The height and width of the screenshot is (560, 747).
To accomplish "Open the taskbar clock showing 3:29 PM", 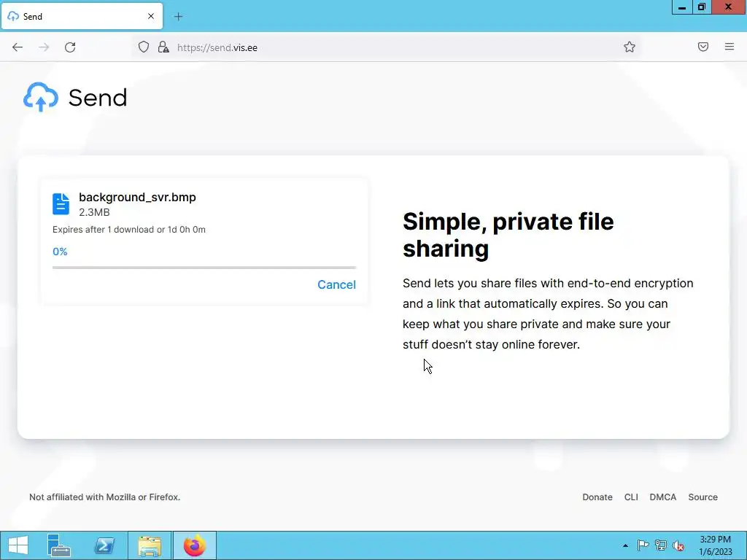I will point(715,545).
